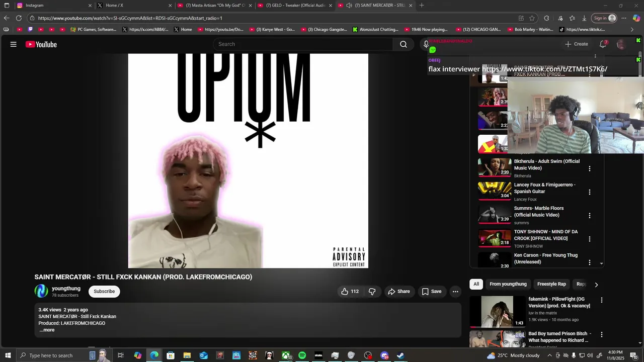Open Steam from the taskbar

400,355
